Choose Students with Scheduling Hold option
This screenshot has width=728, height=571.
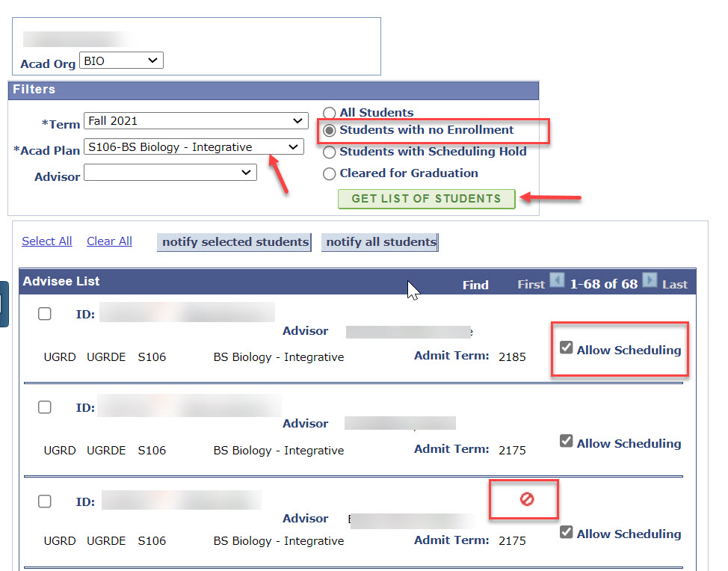(x=329, y=152)
